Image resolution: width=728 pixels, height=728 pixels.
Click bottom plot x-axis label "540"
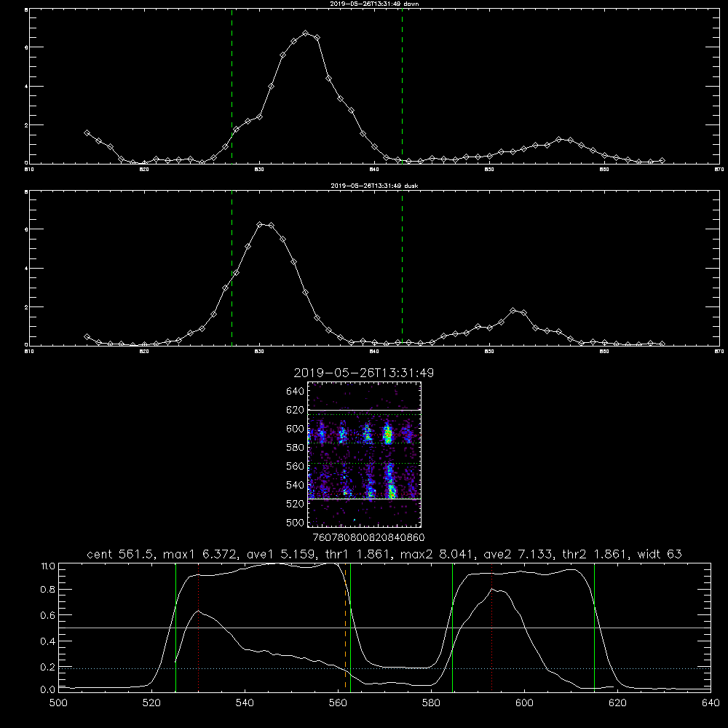tap(245, 703)
